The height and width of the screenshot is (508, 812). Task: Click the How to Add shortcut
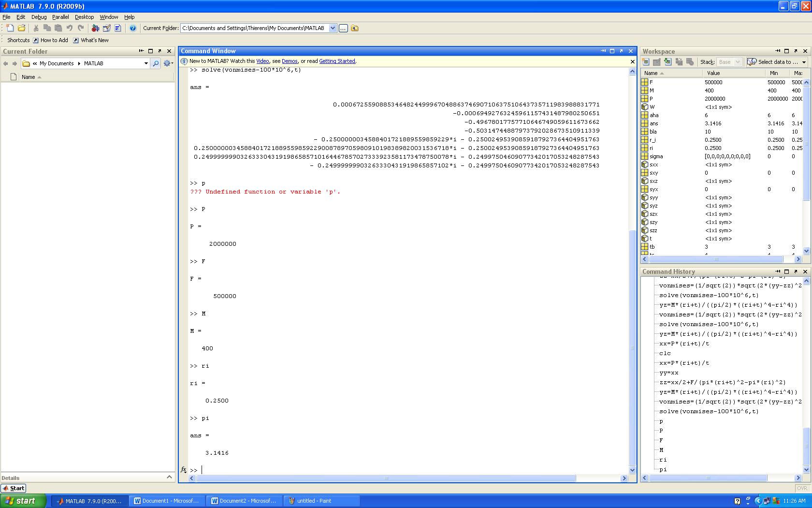tap(50, 40)
